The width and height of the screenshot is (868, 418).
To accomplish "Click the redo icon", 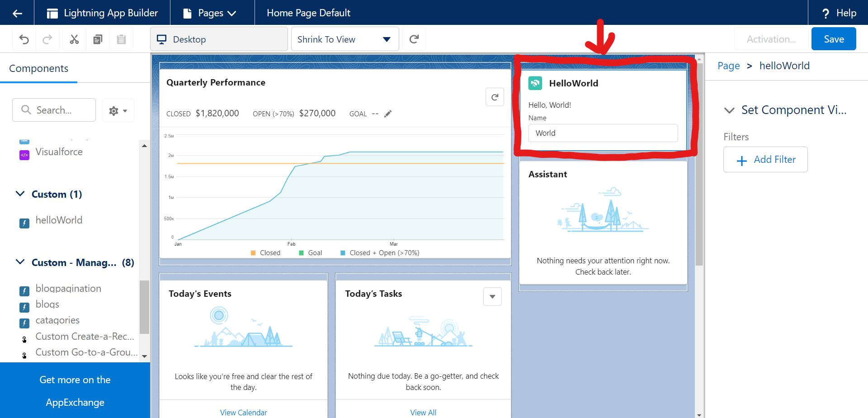I will pyautogui.click(x=47, y=39).
